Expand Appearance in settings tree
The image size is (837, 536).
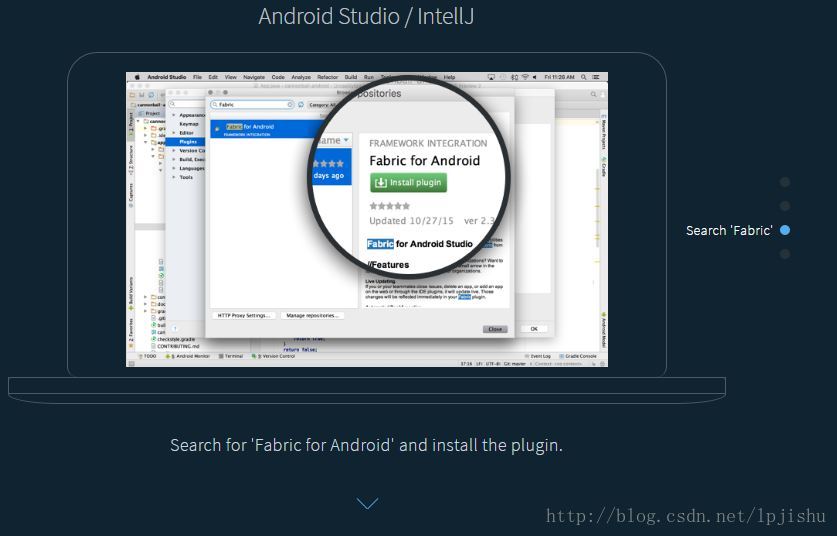coord(173,115)
